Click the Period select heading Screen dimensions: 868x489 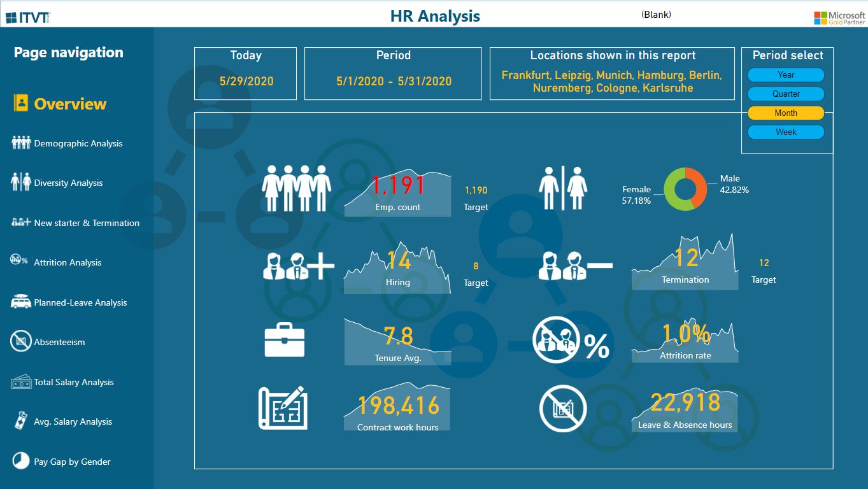coord(788,55)
